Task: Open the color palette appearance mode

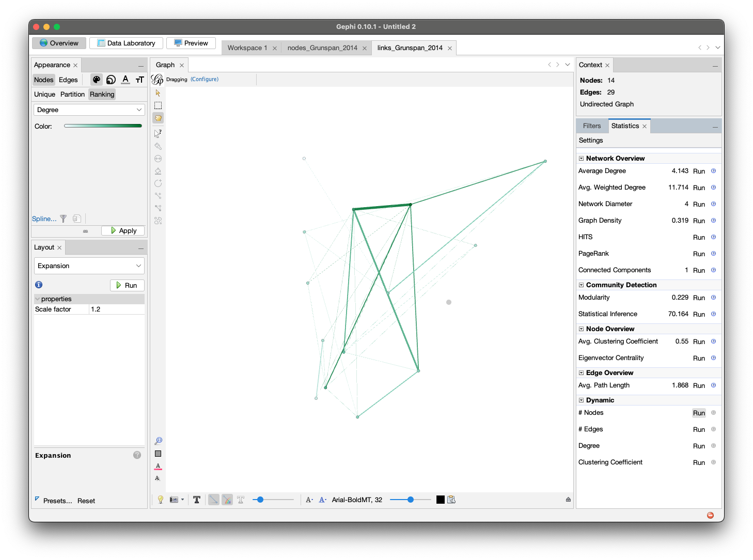Action: (97, 80)
